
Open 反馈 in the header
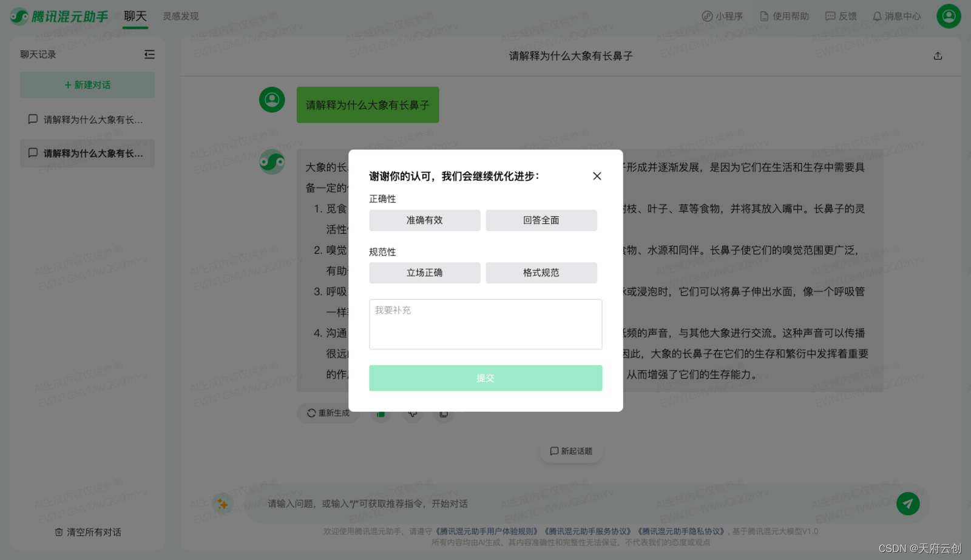841,16
